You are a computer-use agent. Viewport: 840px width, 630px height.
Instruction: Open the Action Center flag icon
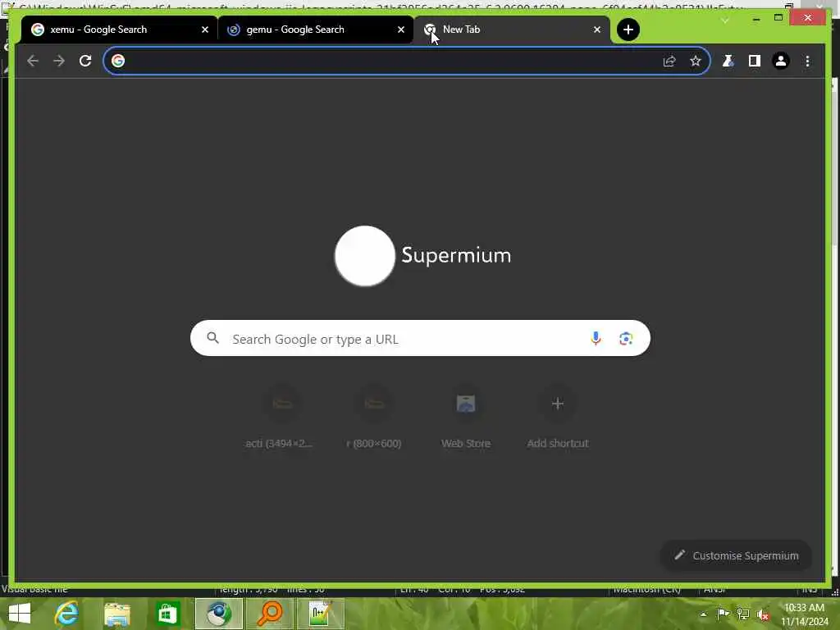(723, 614)
